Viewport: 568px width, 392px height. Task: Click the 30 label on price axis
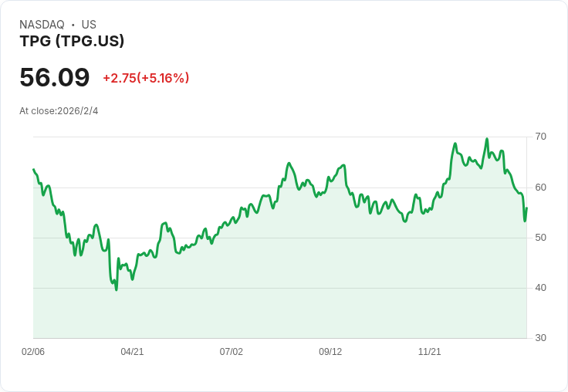pos(540,337)
